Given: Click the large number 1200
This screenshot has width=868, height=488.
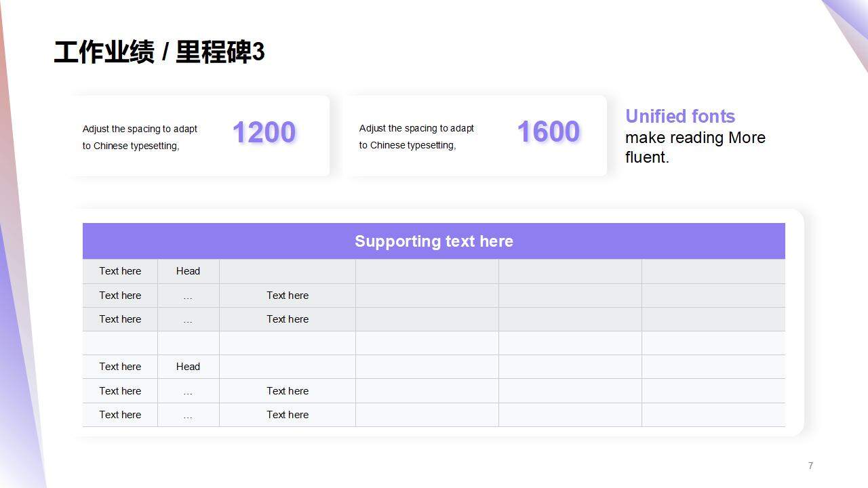Looking at the screenshot, I should (264, 132).
